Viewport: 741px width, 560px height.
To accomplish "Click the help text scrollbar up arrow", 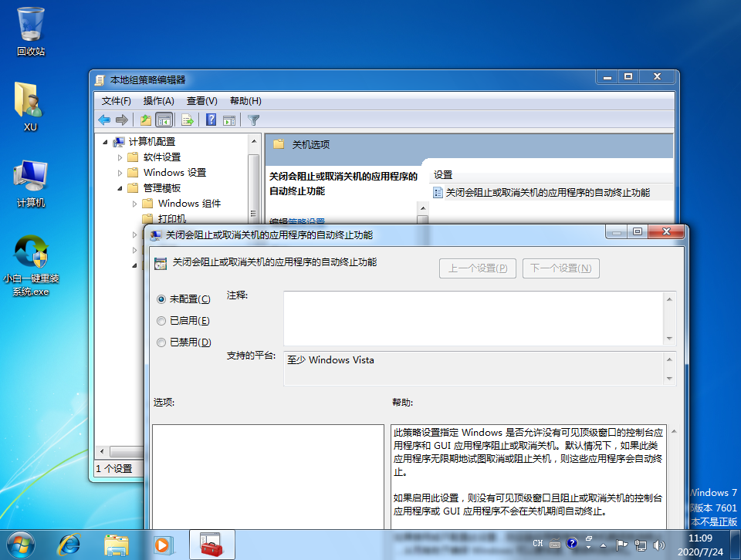I will click(x=674, y=431).
